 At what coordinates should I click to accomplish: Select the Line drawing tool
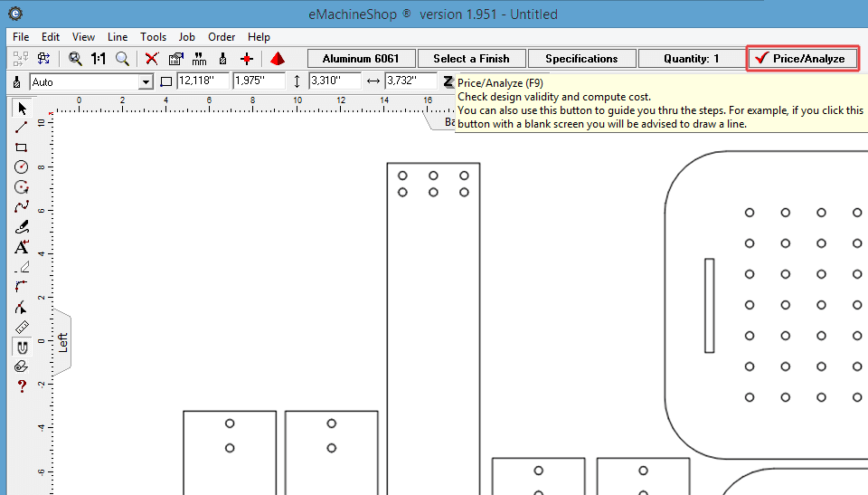pyautogui.click(x=22, y=128)
